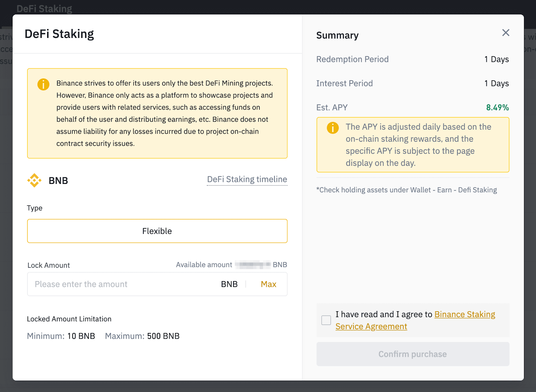Click the Confirm purchase button
This screenshot has width=536, height=392.
413,354
